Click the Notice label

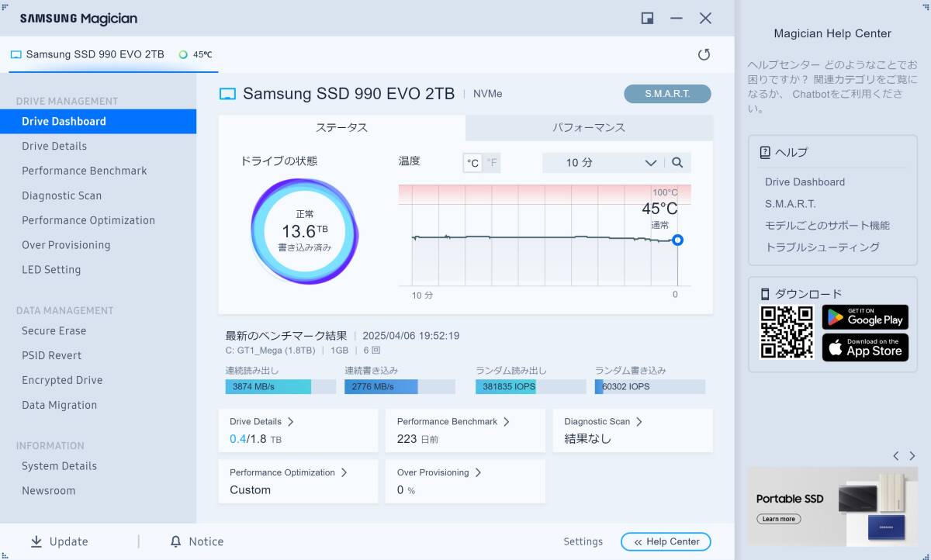(206, 541)
